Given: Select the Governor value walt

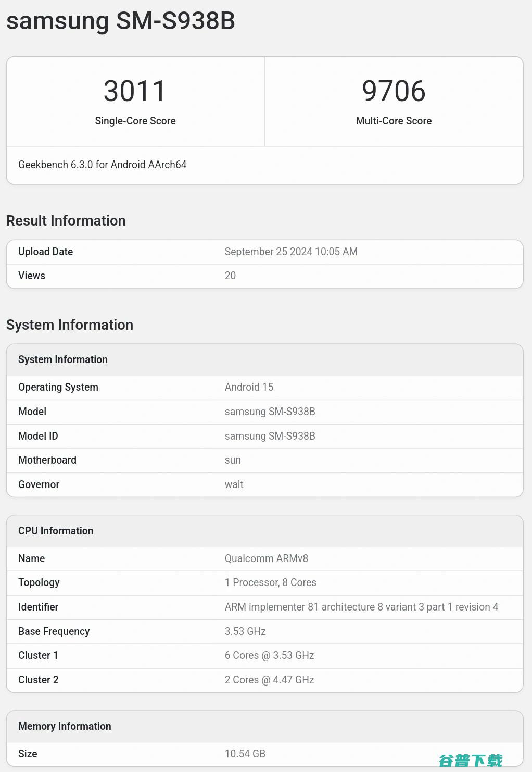Looking at the screenshot, I should pyautogui.click(x=234, y=484).
